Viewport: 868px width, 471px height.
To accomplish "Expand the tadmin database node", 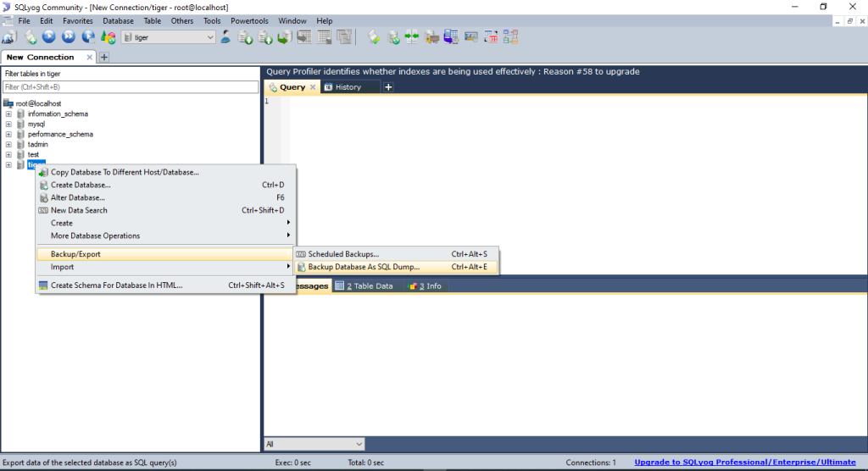I will point(8,145).
